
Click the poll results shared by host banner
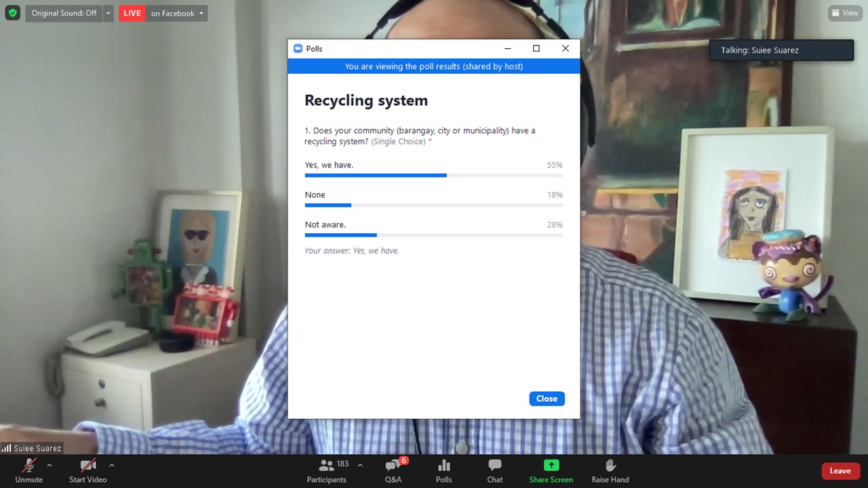click(434, 66)
